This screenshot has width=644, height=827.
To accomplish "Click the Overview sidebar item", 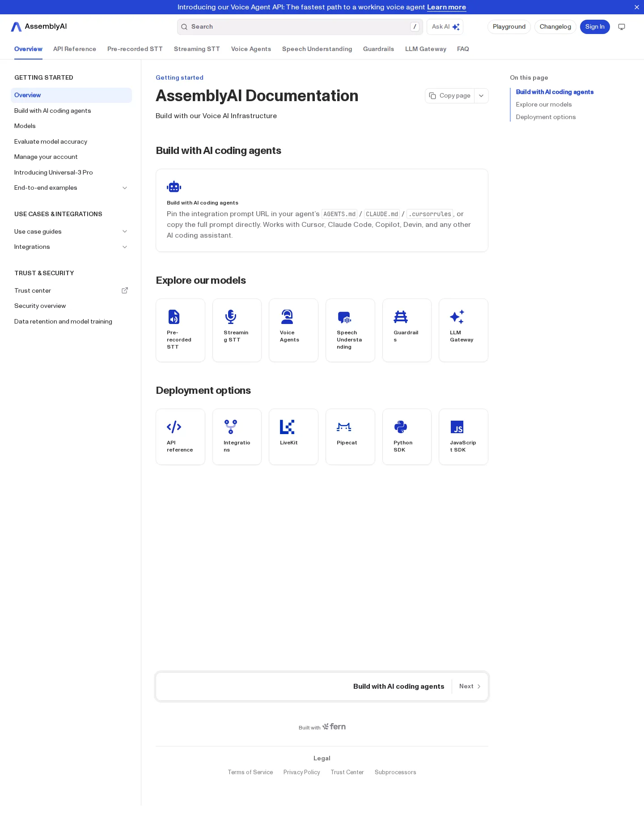I will [72, 95].
